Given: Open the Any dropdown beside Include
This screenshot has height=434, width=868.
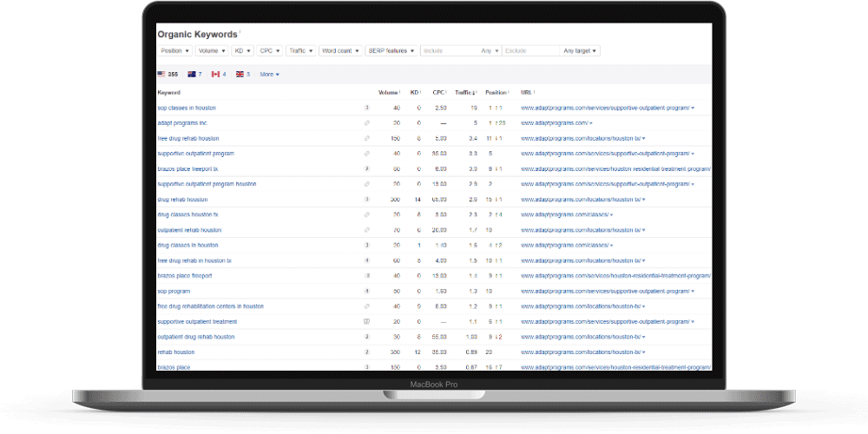Looking at the screenshot, I should (x=490, y=51).
